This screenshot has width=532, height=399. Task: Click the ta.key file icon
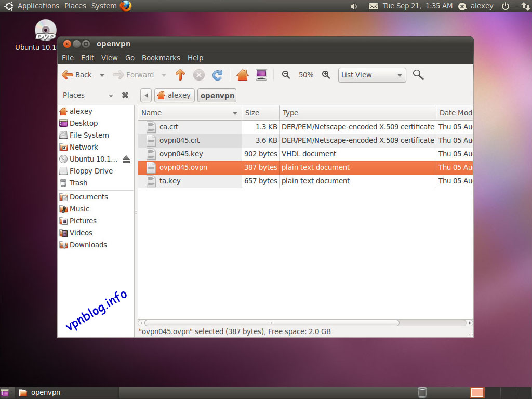[151, 181]
